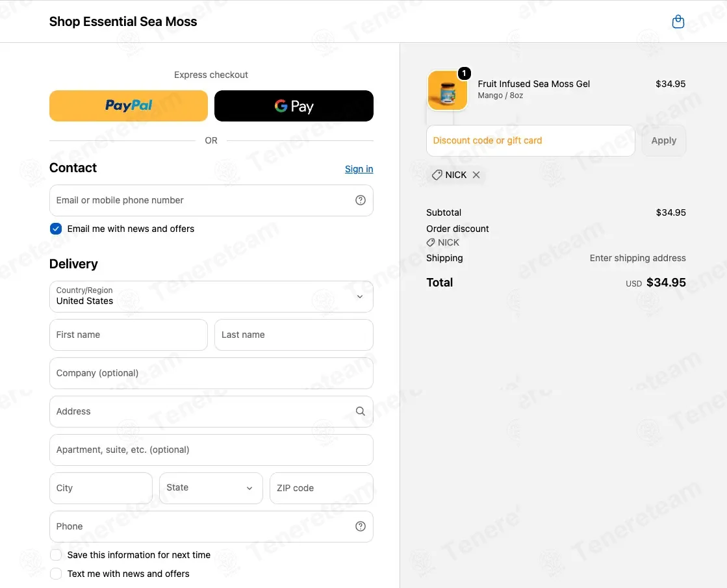Check Text me with news and offers
Image resolution: width=727 pixels, height=588 pixels.
click(56, 574)
